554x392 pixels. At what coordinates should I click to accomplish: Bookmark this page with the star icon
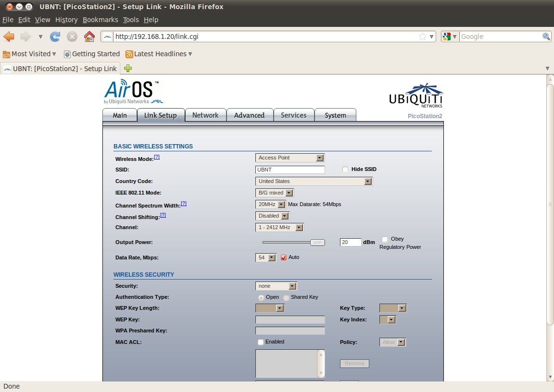(422, 37)
